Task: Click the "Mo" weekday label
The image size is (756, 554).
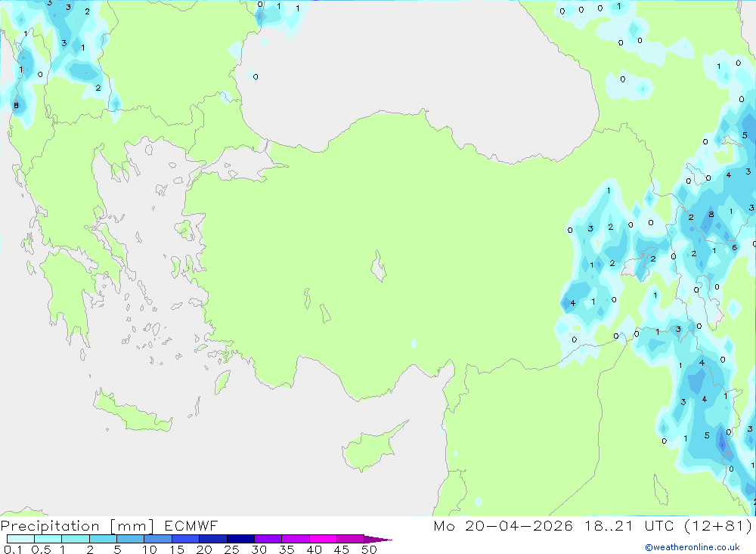Action: (x=444, y=526)
